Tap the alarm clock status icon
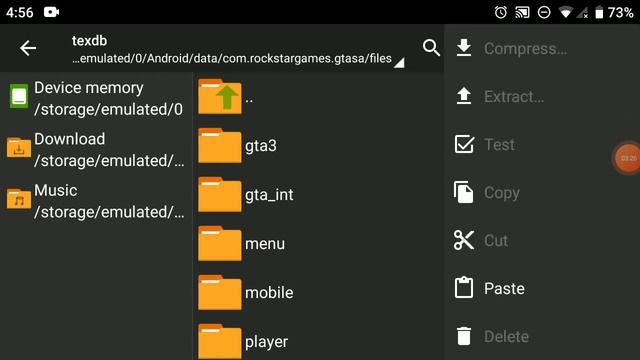640x360 pixels. coord(501,12)
